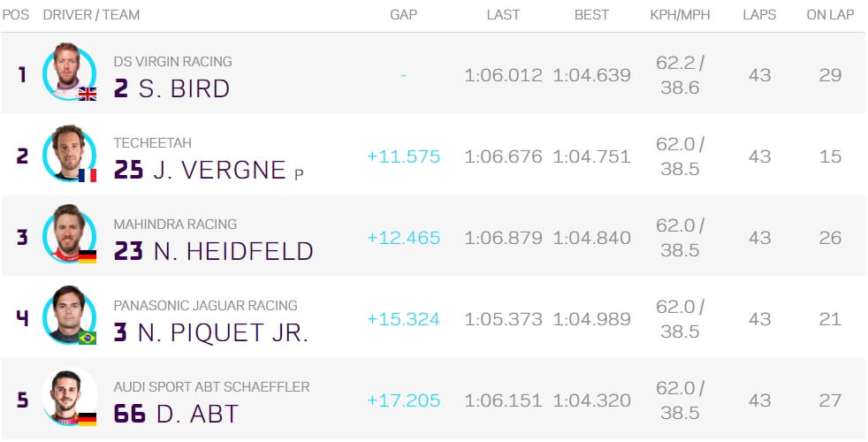Click N. Piquet Jr.'s driver portrait

[x=69, y=316]
